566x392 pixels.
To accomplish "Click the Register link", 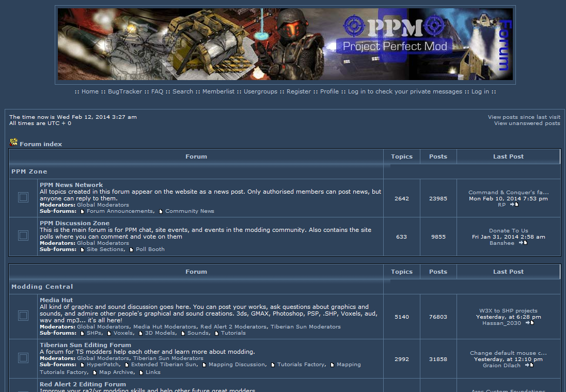I will [x=298, y=92].
